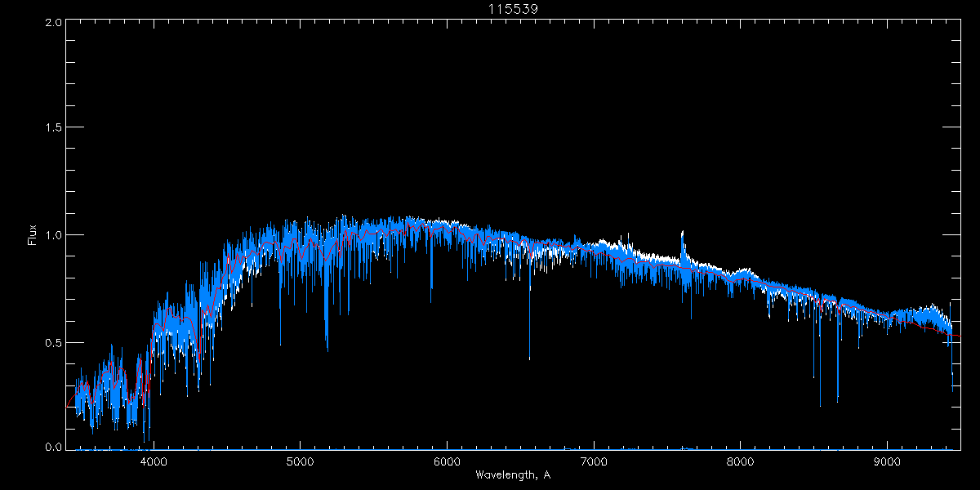
Task: Click the 'Flux' y-axis label
Action: pos(33,235)
